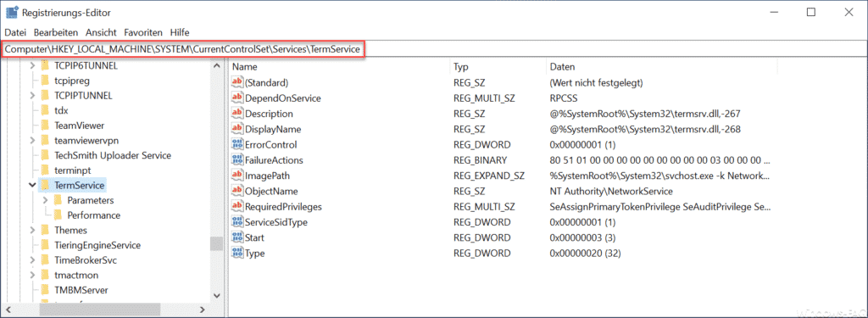The width and height of the screenshot is (868, 318).
Task: Select the tmactmon folder icon
Action: point(45,275)
